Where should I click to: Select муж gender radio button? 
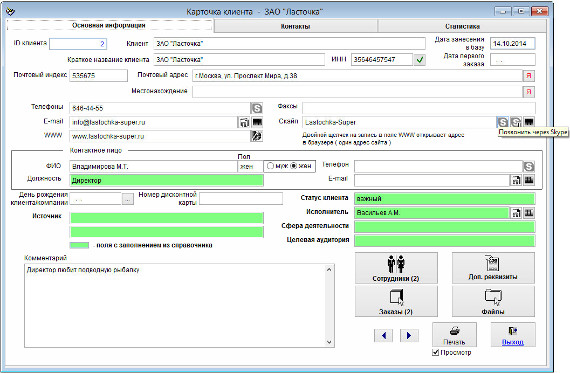[x=270, y=166]
